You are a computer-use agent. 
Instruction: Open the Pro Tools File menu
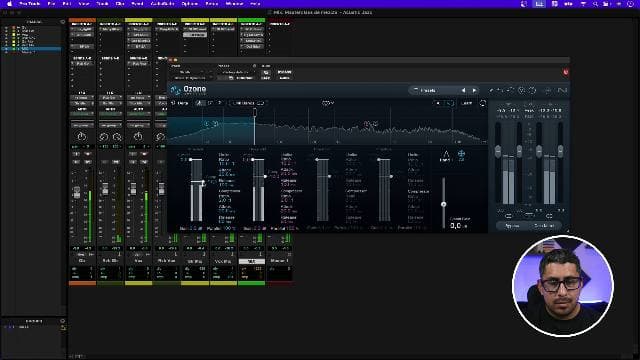click(x=51, y=4)
